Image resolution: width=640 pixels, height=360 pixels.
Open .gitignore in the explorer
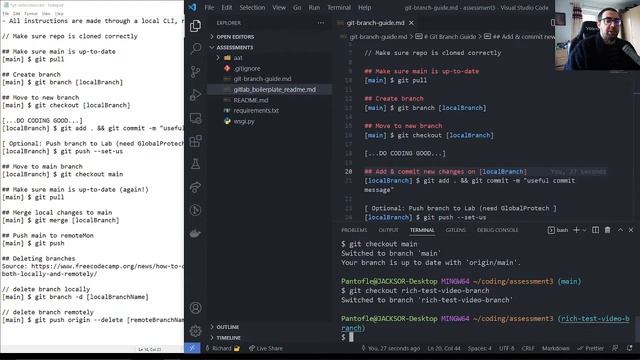(x=247, y=69)
